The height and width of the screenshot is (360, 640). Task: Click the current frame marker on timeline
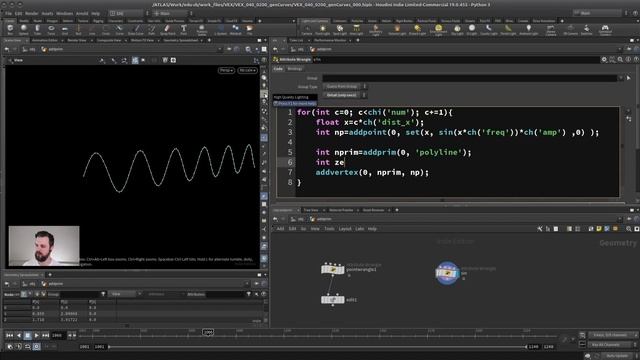coord(208,332)
